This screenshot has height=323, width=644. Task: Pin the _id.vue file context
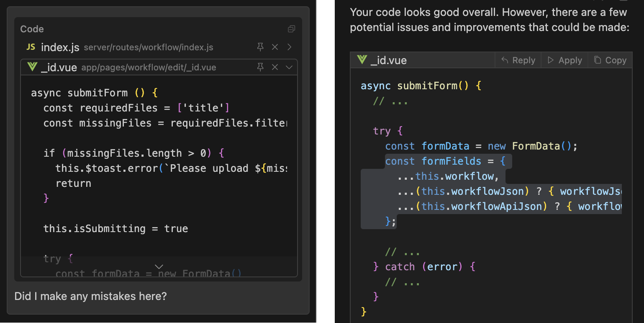[x=260, y=67]
